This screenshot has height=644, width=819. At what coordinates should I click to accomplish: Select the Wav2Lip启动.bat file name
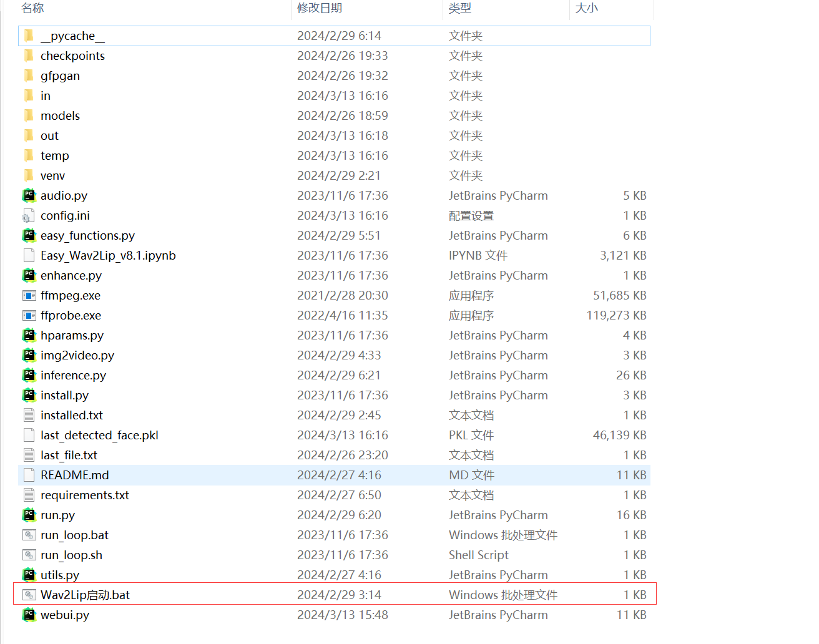86,595
